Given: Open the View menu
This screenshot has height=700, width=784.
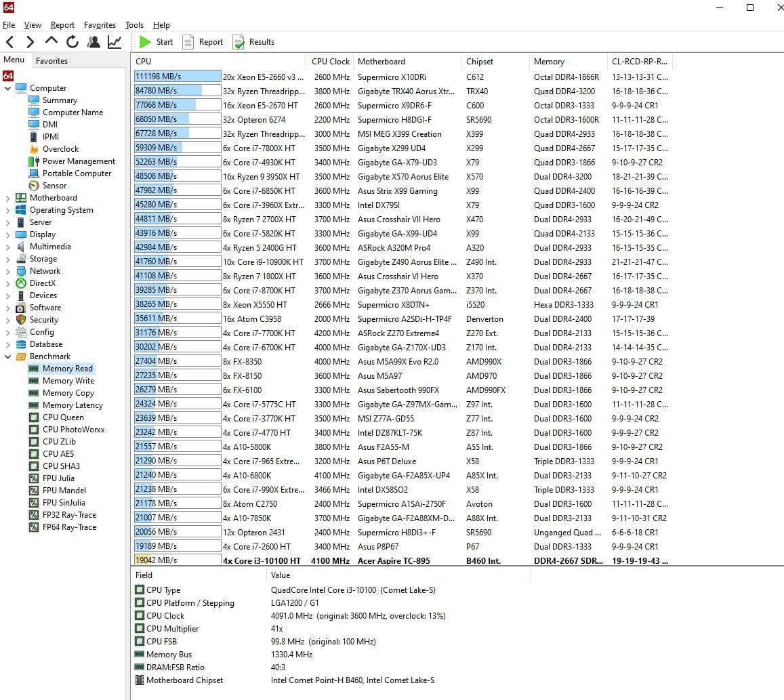Looking at the screenshot, I should pyautogui.click(x=33, y=25).
